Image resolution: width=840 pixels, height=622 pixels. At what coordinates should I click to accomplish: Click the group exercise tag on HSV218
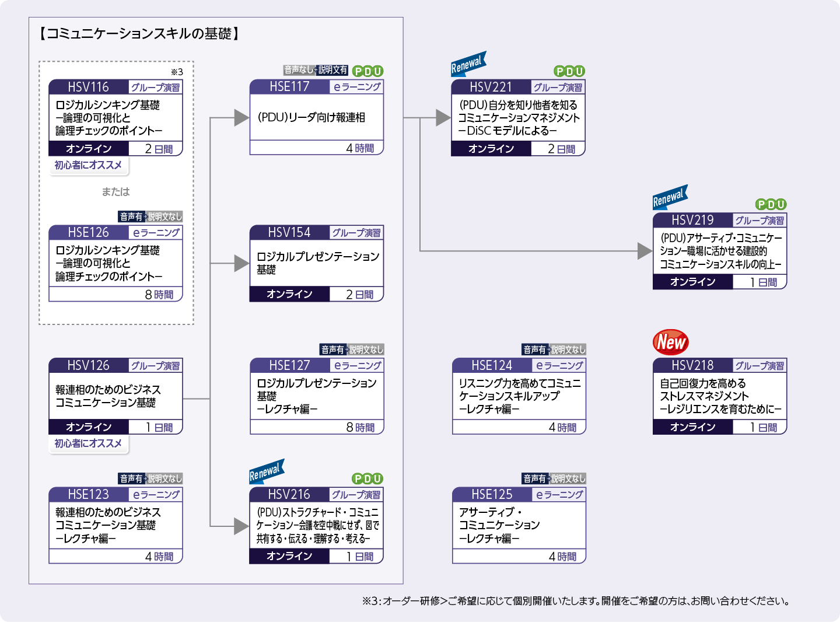759,366
